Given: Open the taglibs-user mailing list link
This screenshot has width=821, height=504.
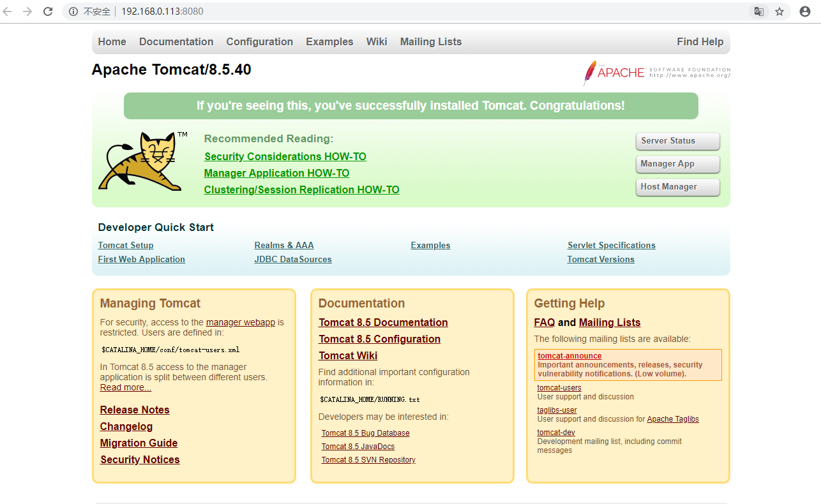Looking at the screenshot, I should (557, 410).
